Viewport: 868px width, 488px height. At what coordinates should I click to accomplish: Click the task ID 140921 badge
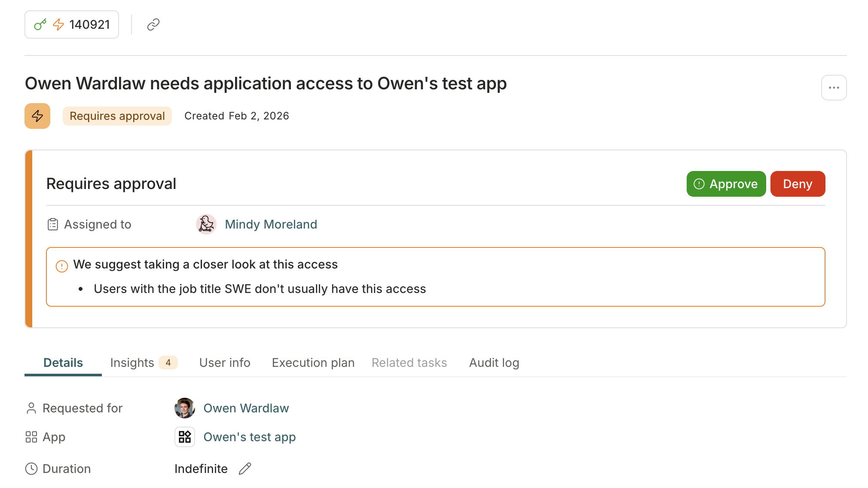(x=72, y=24)
